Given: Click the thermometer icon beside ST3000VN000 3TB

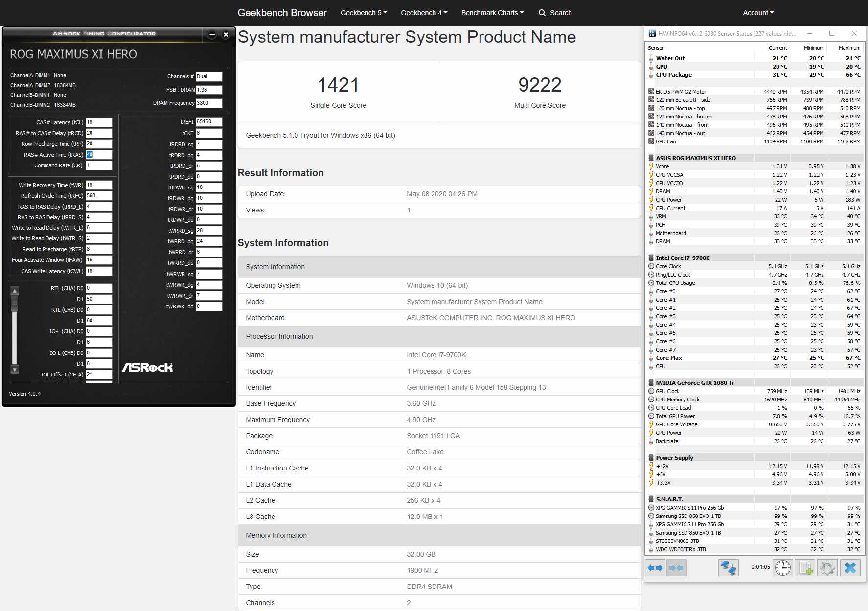Looking at the screenshot, I should (651, 541).
